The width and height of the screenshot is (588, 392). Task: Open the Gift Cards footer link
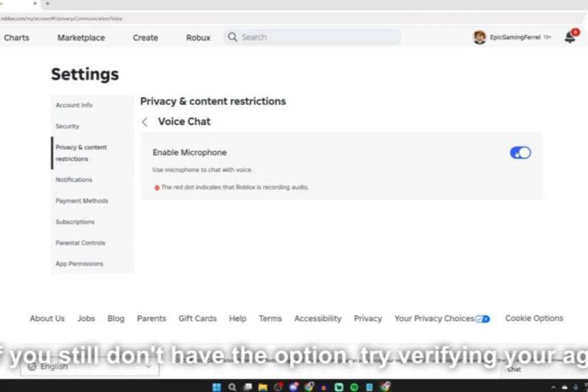point(197,318)
